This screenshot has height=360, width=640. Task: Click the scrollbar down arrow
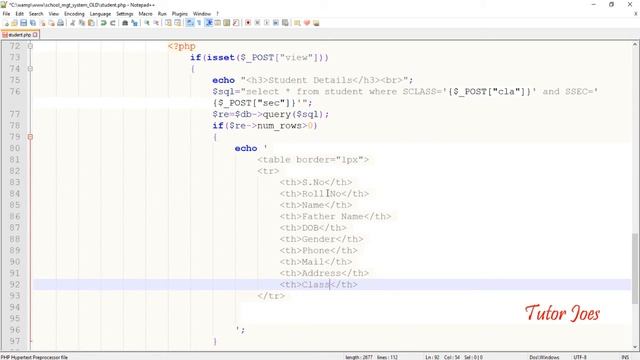tap(635, 347)
